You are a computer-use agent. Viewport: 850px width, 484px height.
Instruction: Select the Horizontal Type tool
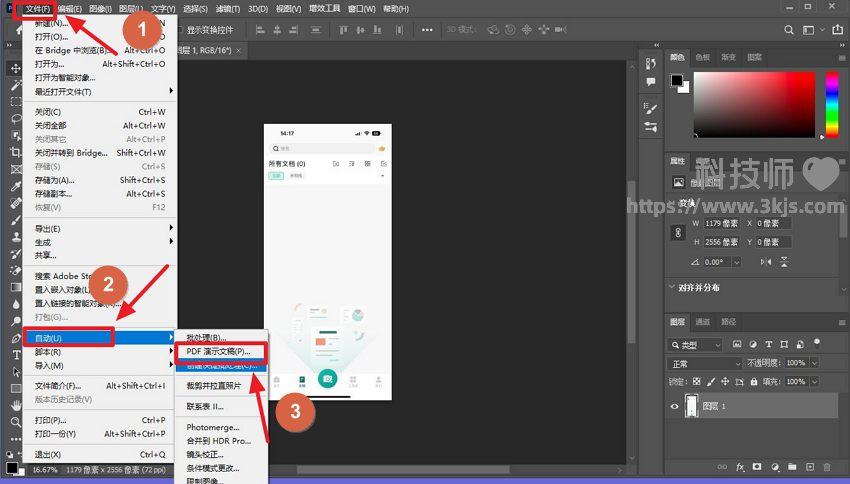(x=16, y=355)
